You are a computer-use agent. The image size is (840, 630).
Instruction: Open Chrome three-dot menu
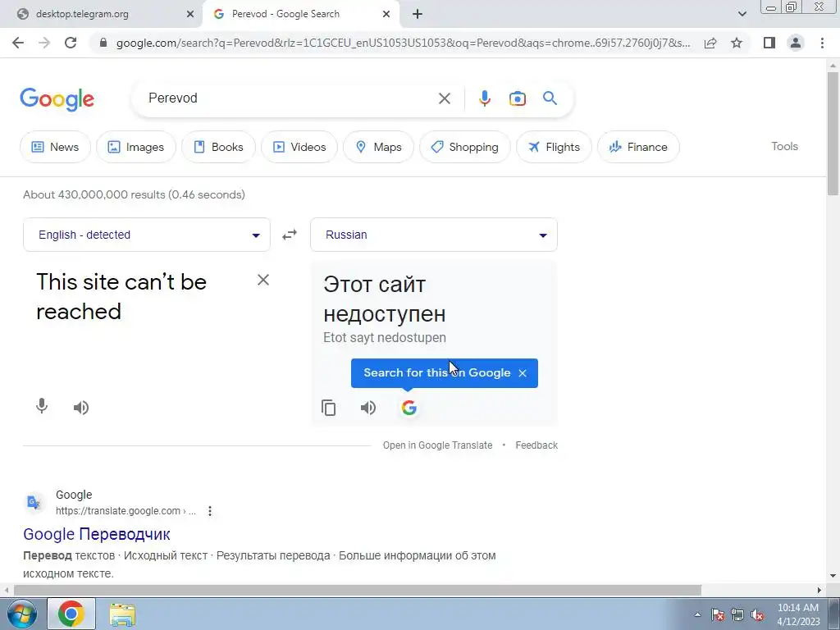pyautogui.click(x=822, y=43)
